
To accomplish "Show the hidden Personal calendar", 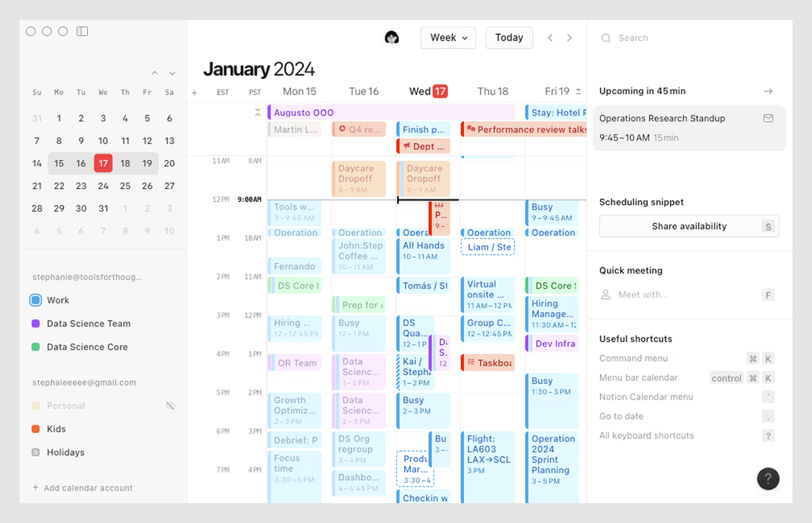I will [x=171, y=406].
